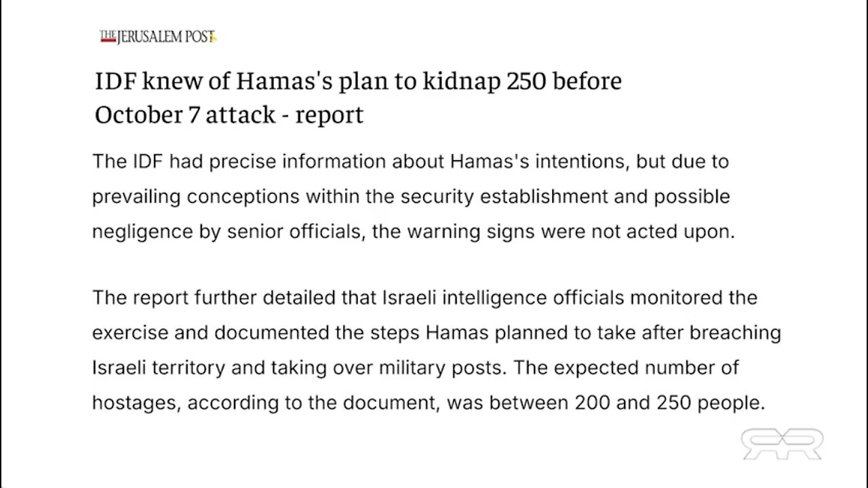This screenshot has width=868, height=488.
Task: Click the Jerusalem Post logo
Action: tap(158, 37)
